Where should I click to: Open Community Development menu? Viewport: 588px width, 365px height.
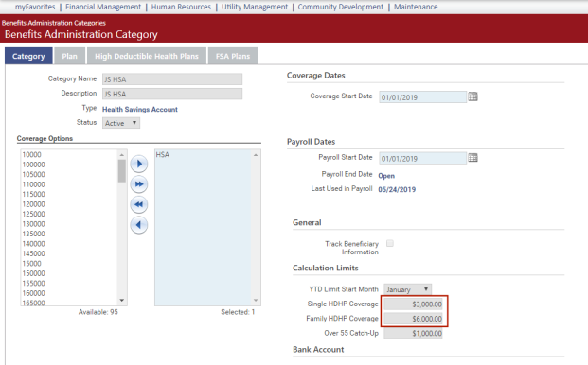[x=341, y=7]
